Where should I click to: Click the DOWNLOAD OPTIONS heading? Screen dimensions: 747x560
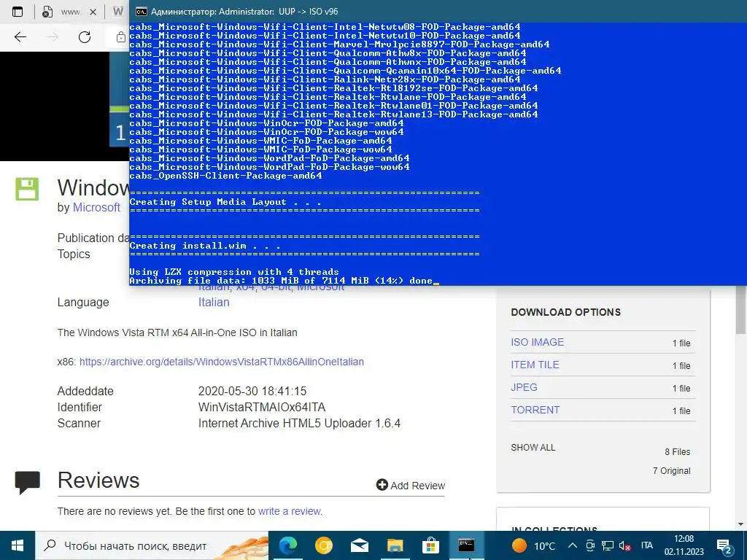(565, 312)
